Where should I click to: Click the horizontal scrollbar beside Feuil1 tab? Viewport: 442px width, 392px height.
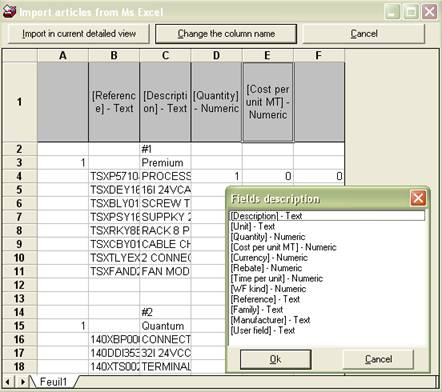[257, 382]
